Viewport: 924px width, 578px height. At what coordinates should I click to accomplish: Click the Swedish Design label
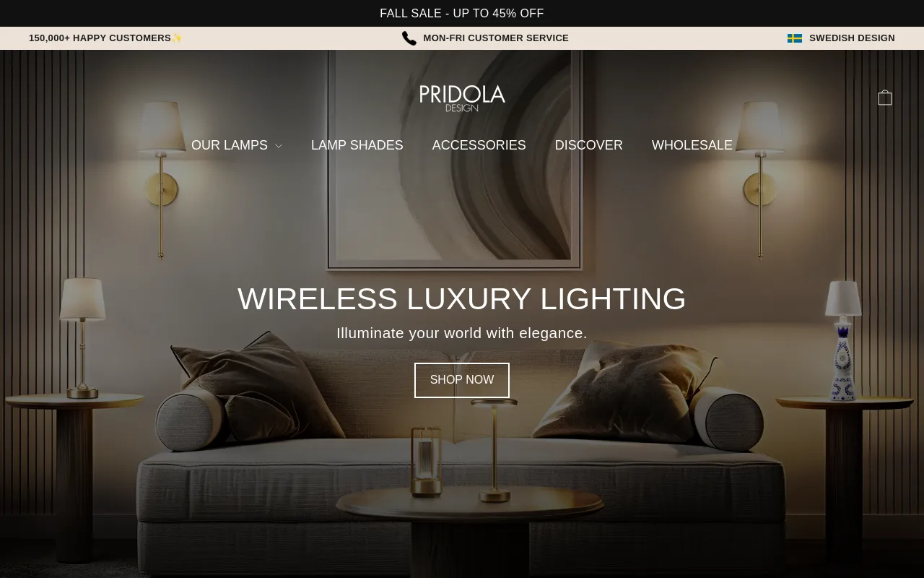[852, 38]
